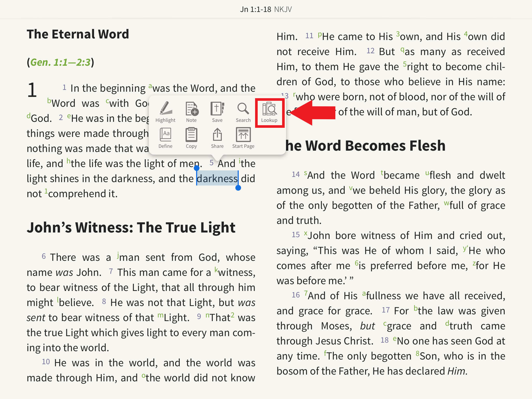Open cross-reference k before witness
Screen dimensions: 532x399
[216, 270]
